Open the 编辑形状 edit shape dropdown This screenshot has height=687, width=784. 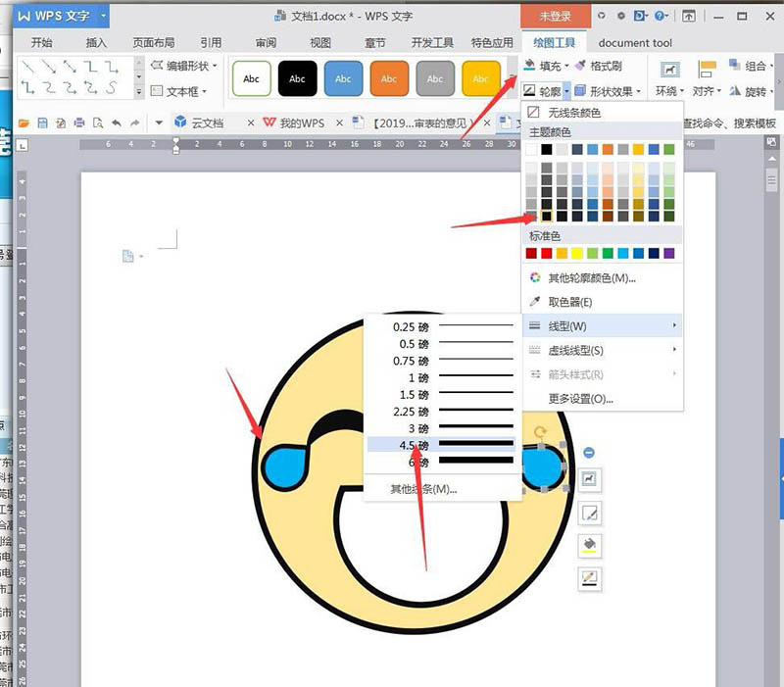click(184, 66)
